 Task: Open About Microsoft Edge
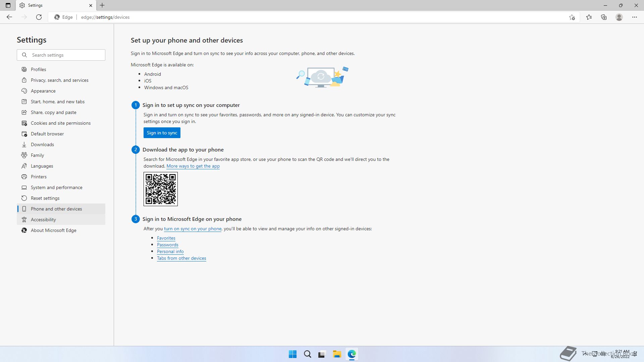coord(61,230)
